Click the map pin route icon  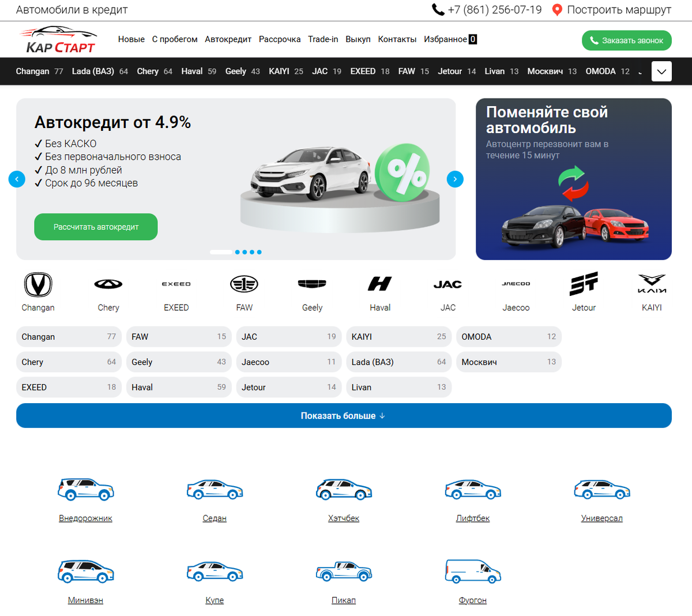(556, 10)
